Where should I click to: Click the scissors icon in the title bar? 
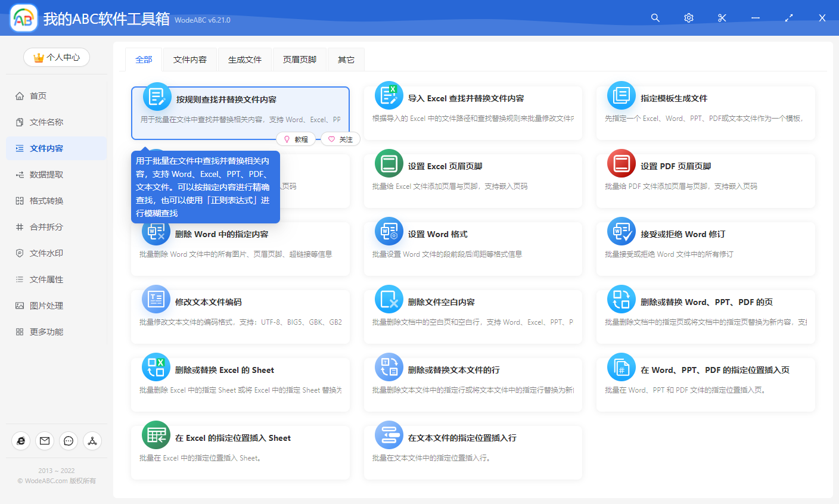click(722, 18)
